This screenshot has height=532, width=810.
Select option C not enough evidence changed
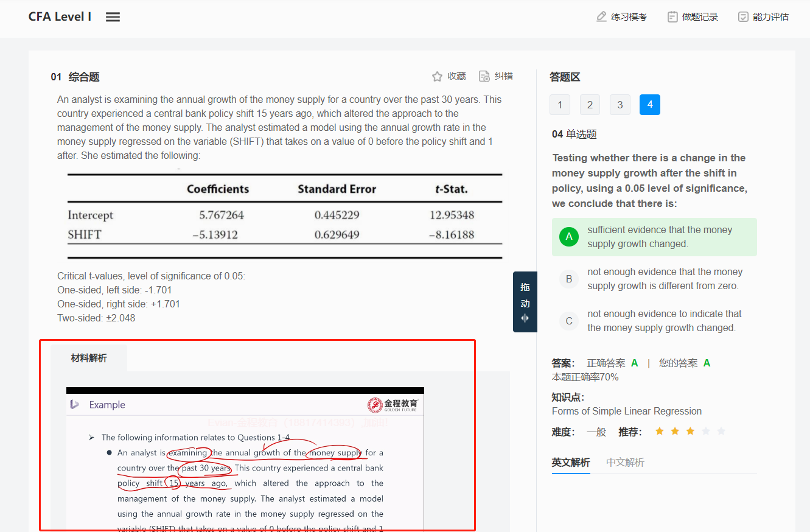[654, 321]
